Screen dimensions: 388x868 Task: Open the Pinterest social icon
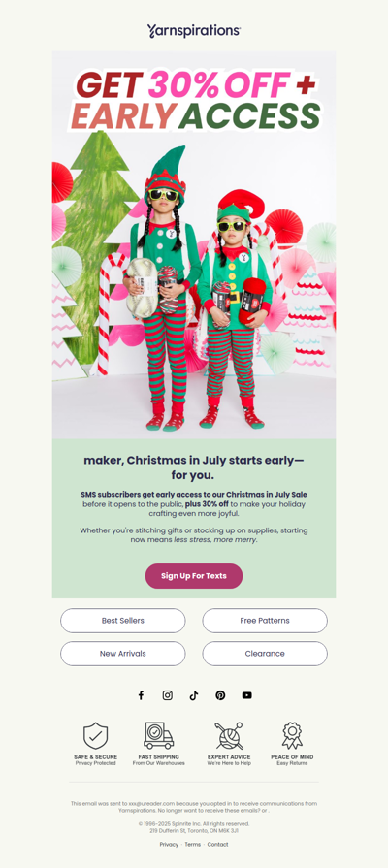click(x=220, y=695)
